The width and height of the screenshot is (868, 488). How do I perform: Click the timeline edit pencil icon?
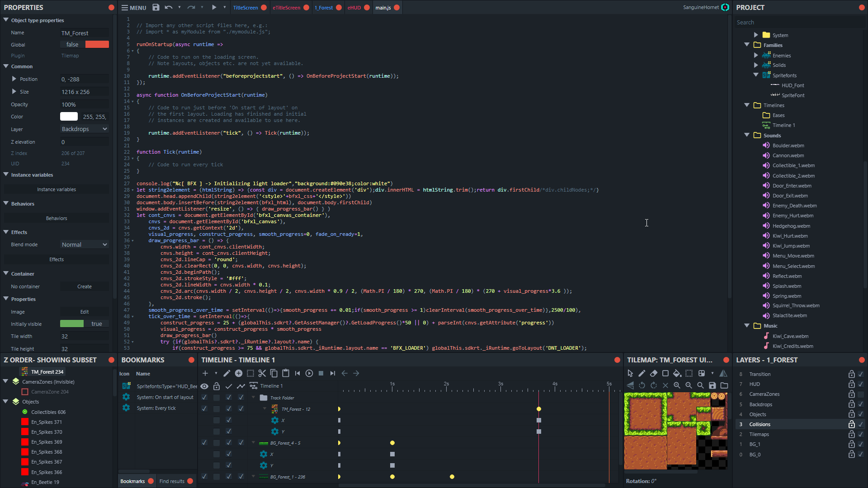point(226,373)
